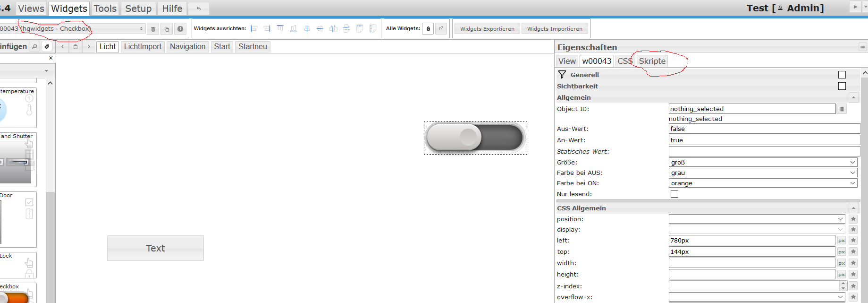Open the selected widget dropdown (hqwidgets - Checkbox)
Viewport: 868px width, 303px height.
[x=72, y=29]
